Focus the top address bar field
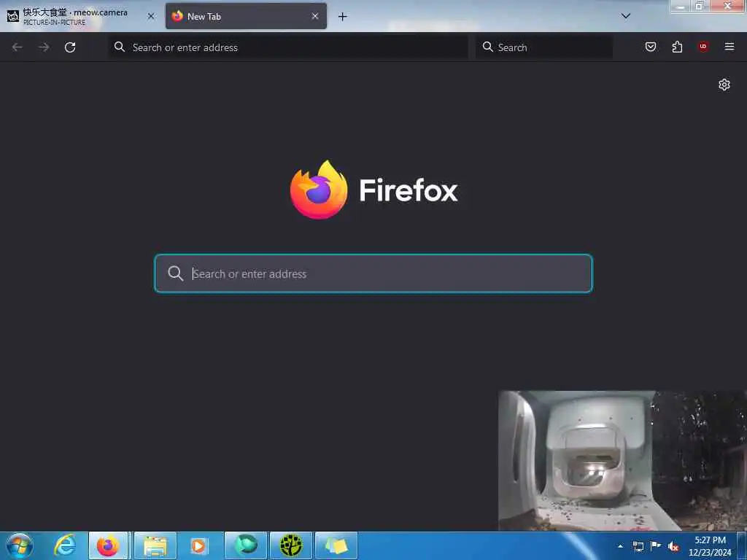The width and height of the screenshot is (747, 560). [x=288, y=47]
